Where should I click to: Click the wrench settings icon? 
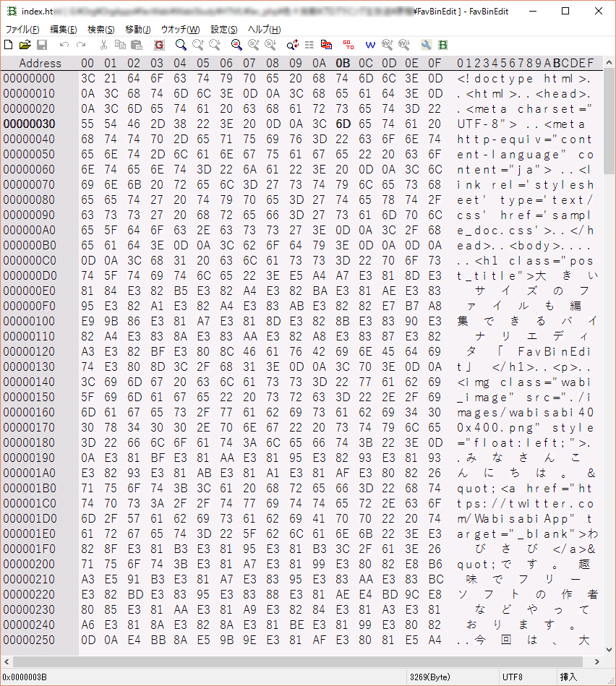pyautogui.click(x=426, y=45)
